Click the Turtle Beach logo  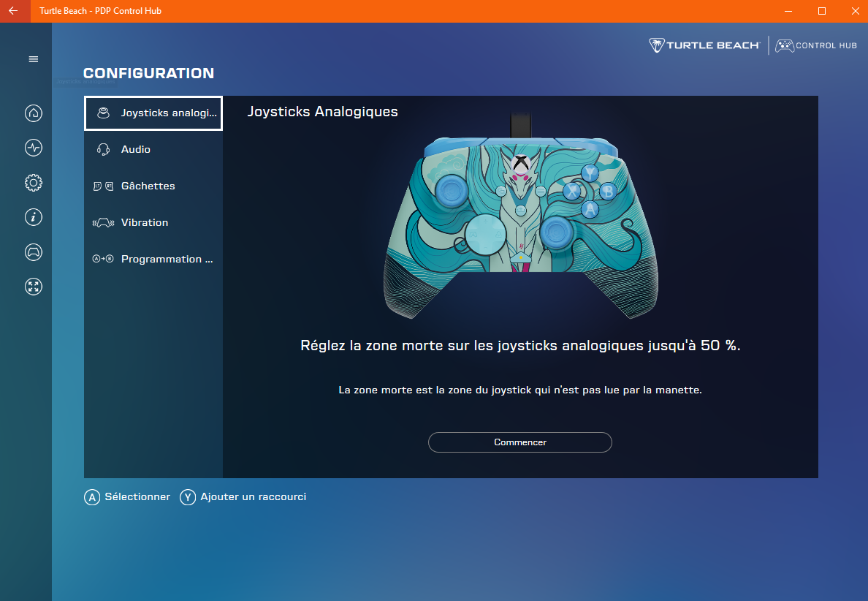click(x=704, y=45)
